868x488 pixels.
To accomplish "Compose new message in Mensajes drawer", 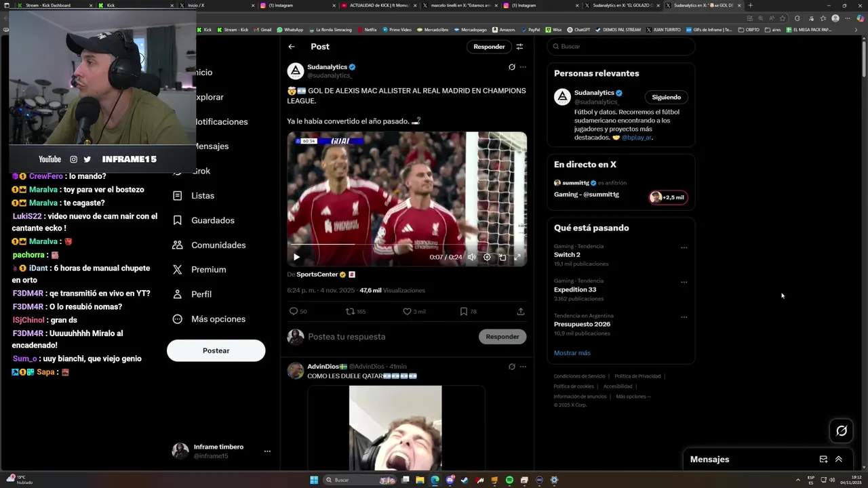I will pos(823,459).
